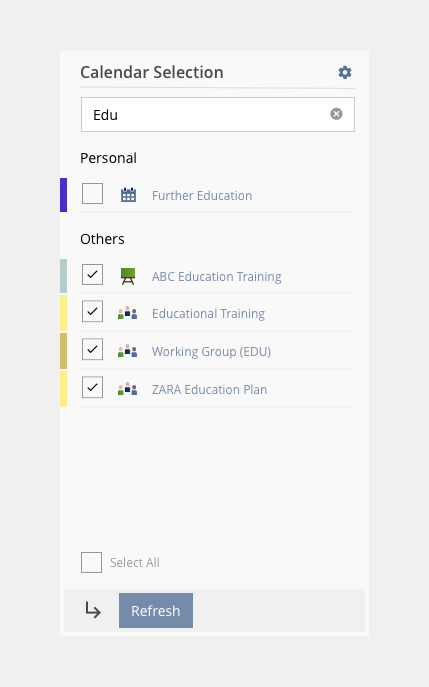The height and width of the screenshot is (687, 429).
Task: Click the Educational Training group icon
Action: [x=128, y=313]
